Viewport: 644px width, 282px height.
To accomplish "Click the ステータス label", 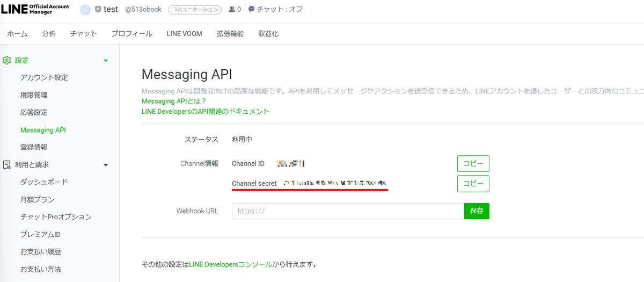I will (x=201, y=139).
